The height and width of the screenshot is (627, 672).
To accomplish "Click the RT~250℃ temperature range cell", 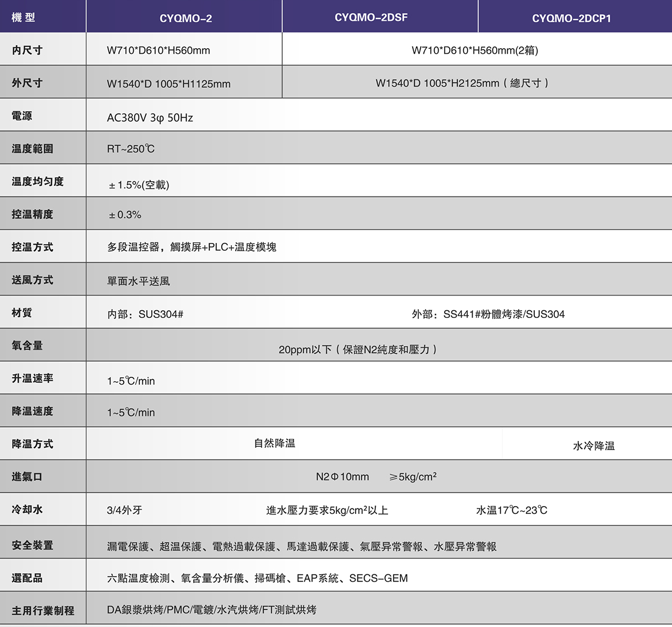I will [130, 149].
